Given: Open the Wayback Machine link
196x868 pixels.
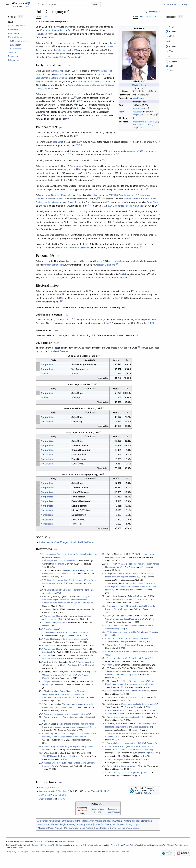Looking at the screenshot, I should click(x=99, y=791).
